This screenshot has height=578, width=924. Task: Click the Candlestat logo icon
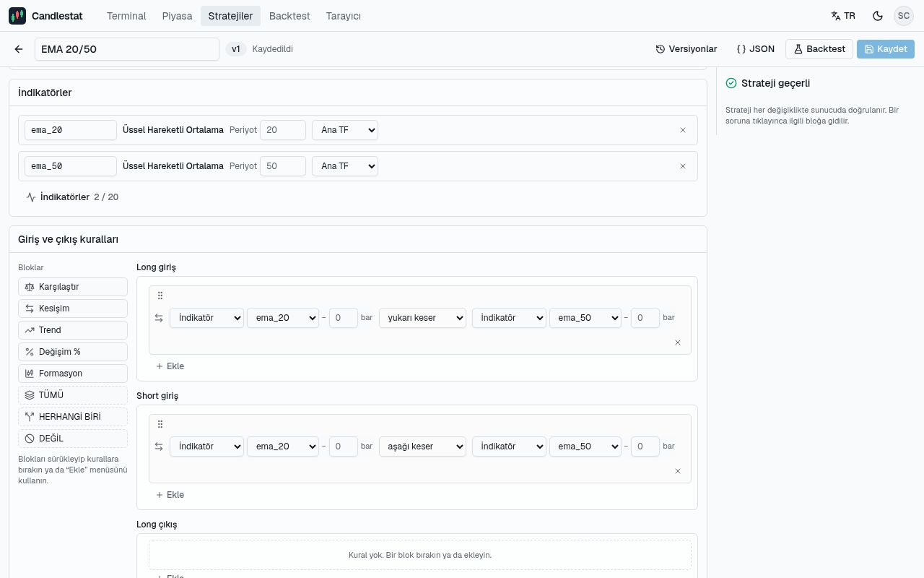tap(17, 16)
